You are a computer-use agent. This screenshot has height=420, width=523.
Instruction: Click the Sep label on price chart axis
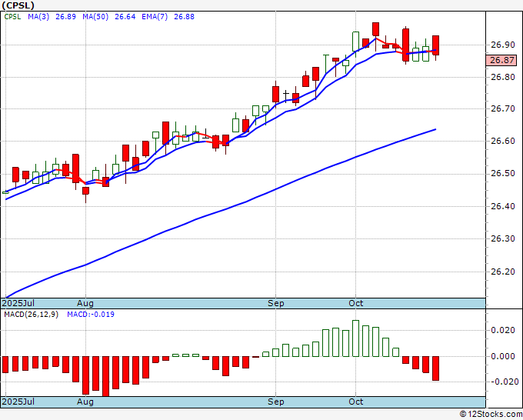pos(276,303)
